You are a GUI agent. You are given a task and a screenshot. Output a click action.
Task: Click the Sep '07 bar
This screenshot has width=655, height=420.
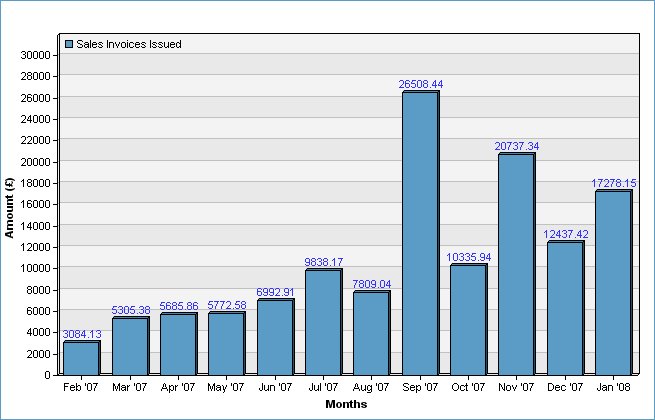coord(420,233)
